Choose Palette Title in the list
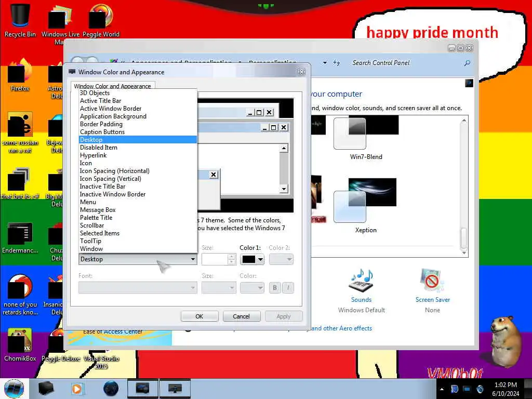The height and width of the screenshot is (399, 532). (138, 218)
